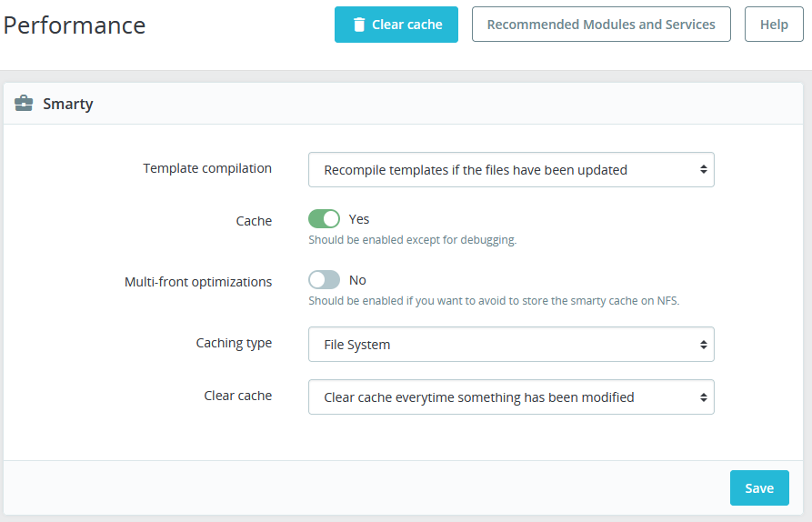Click the Multi-front optimizations field label
The width and height of the screenshot is (812, 522).
click(x=198, y=282)
